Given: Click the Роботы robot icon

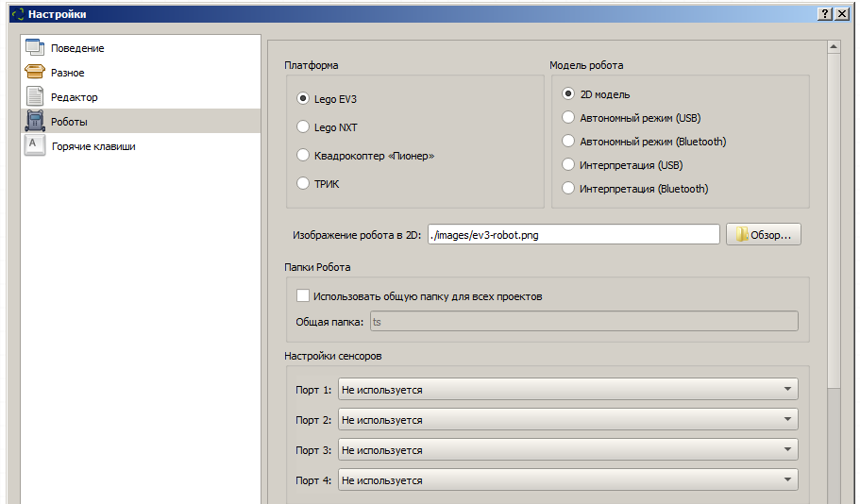Looking at the screenshot, I should pos(35,121).
